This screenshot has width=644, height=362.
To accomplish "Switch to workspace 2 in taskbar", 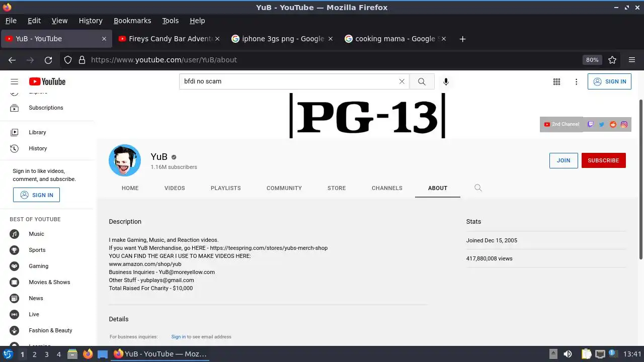I will tap(34, 354).
